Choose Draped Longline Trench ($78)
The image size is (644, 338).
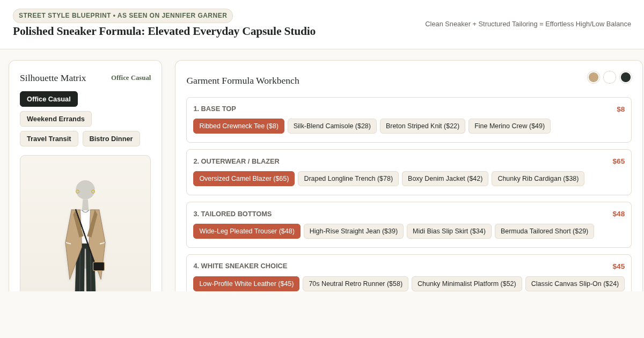(348, 179)
